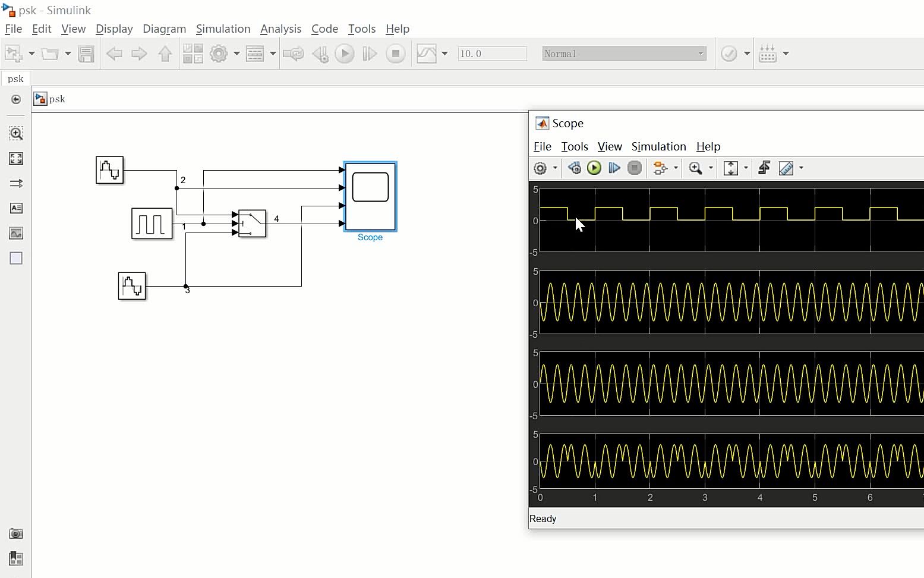Viewport: 924px width, 578px height.
Task: Run the Simulink model
Action: point(345,54)
